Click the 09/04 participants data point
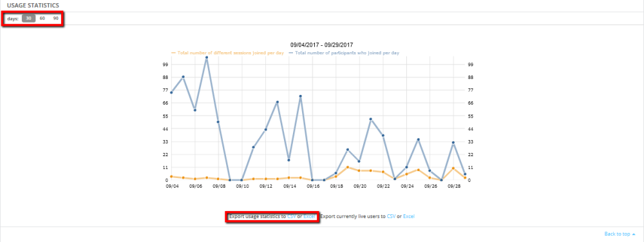The width and height of the screenshot is (644, 242). (x=171, y=92)
